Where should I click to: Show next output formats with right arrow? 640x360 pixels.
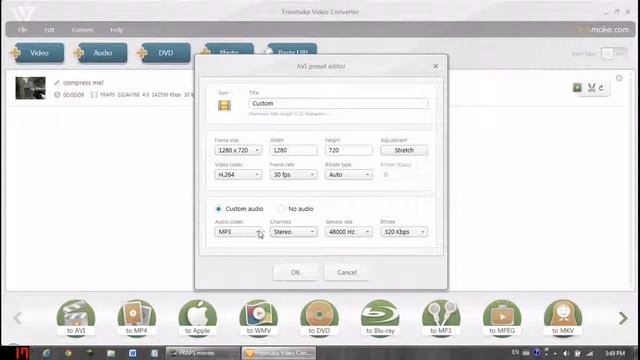pos(623,318)
